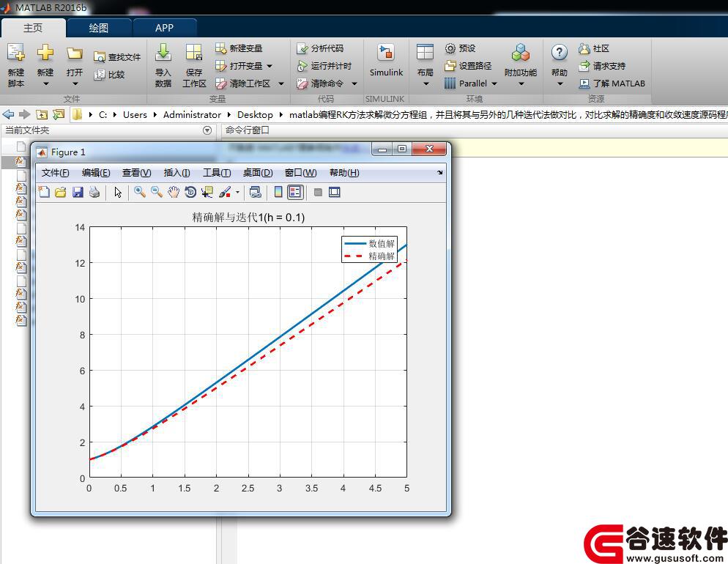Click Link Plot icon in Figure toolbar
The width and height of the screenshot is (728, 564).
pyautogui.click(x=255, y=192)
